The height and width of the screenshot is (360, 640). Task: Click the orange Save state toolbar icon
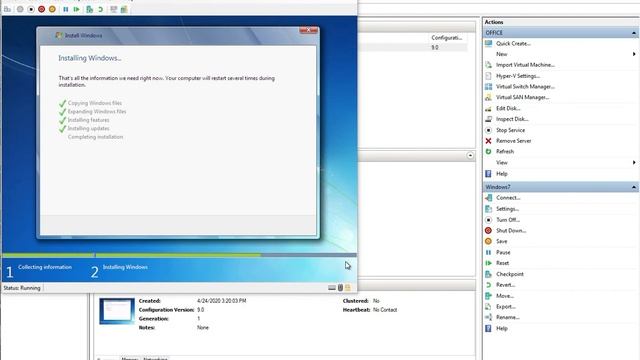pyautogui.click(x=52, y=9)
